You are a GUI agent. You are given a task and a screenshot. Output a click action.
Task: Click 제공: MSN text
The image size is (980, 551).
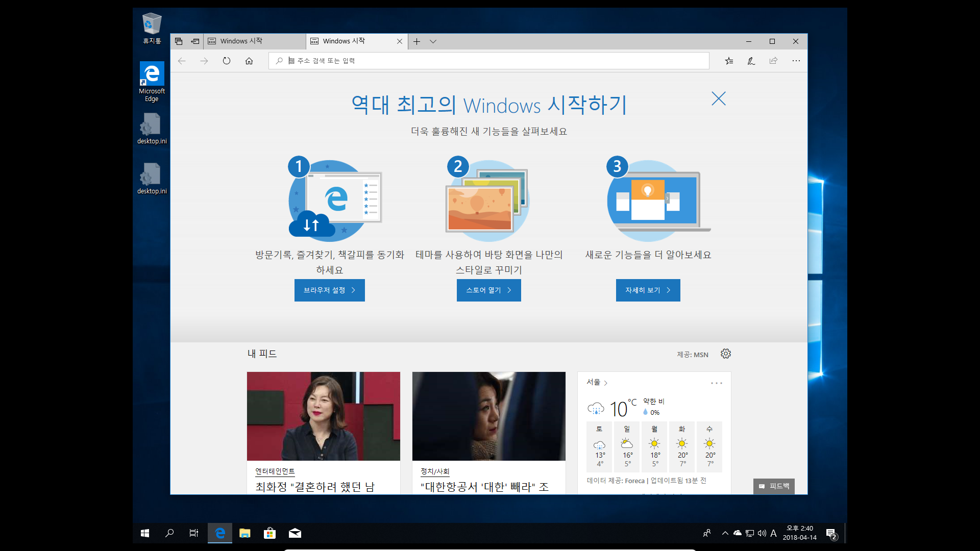[x=693, y=355]
